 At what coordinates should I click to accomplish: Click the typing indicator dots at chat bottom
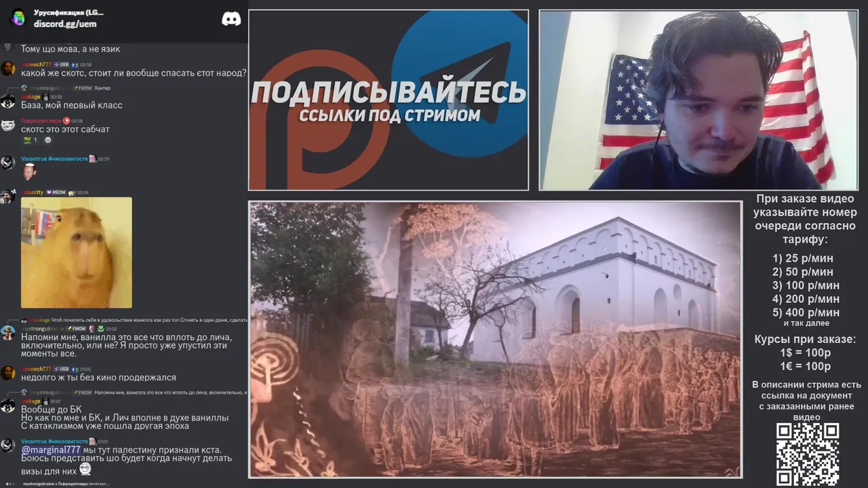pyautogui.click(x=10, y=484)
